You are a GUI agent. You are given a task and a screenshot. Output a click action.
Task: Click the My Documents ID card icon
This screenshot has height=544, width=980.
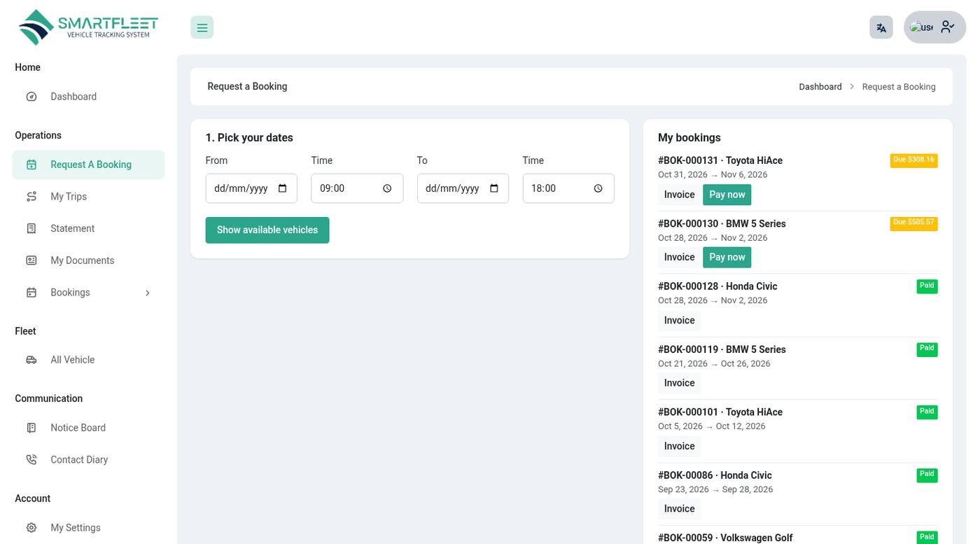click(x=31, y=260)
